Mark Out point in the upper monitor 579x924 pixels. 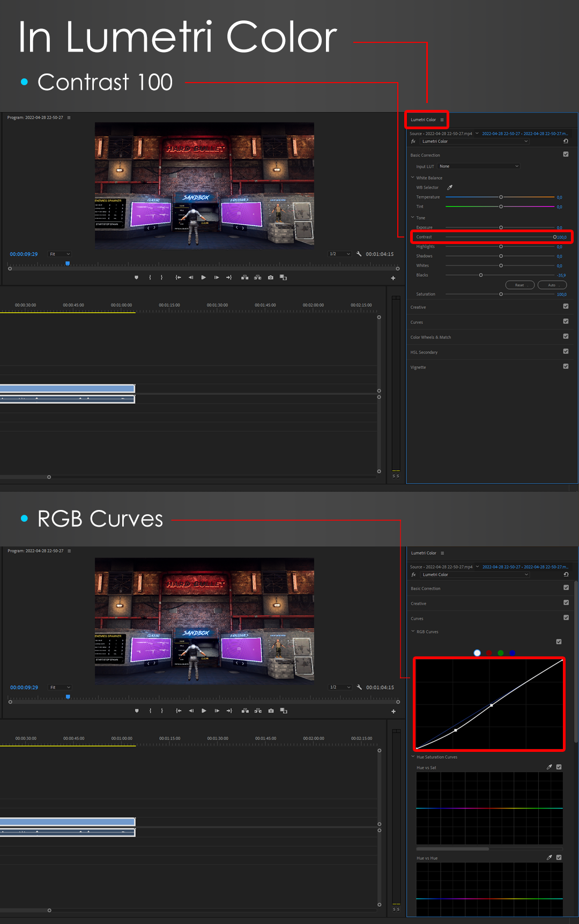pos(161,277)
